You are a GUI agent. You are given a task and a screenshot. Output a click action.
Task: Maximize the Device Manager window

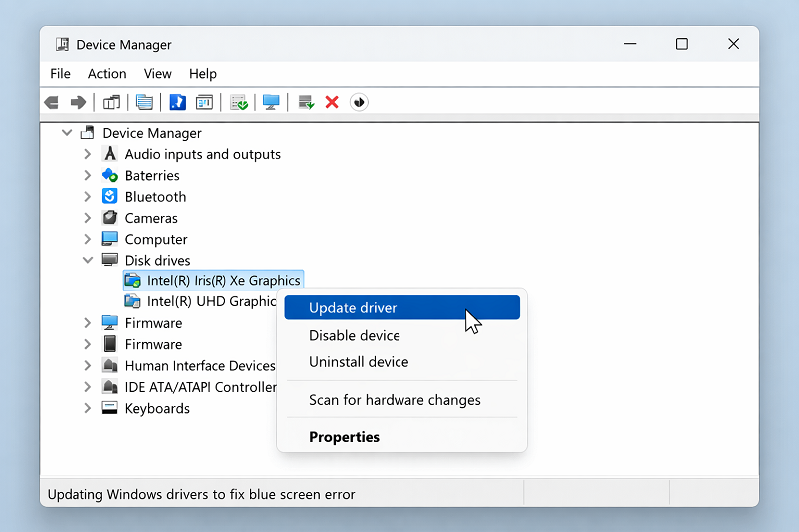pyautogui.click(x=682, y=44)
